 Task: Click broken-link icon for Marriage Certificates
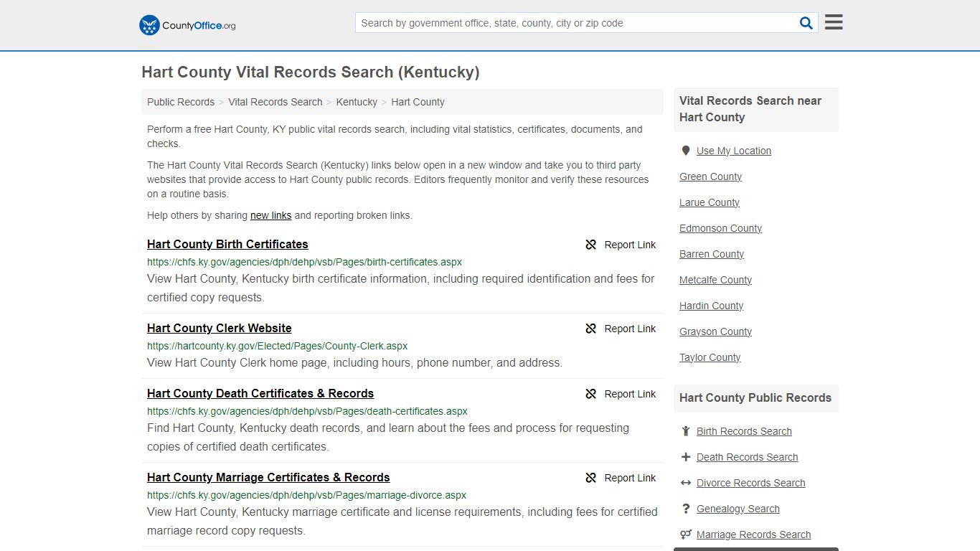[591, 478]
